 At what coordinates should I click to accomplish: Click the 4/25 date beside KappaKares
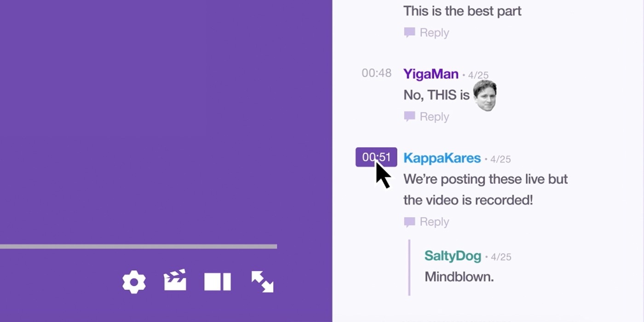tap(500, 159)
